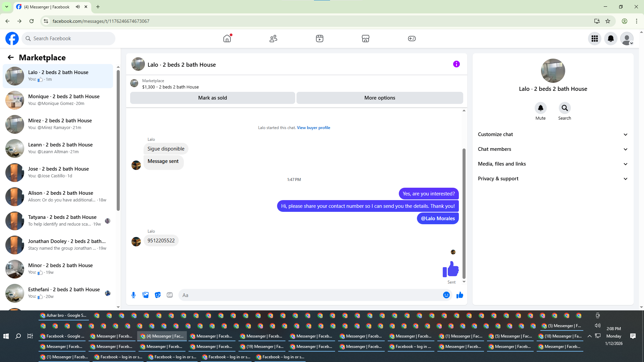Viewport: 644px width, 362px height.
Task: Send a thumbs-up like
Action: [x=460, y=295]
